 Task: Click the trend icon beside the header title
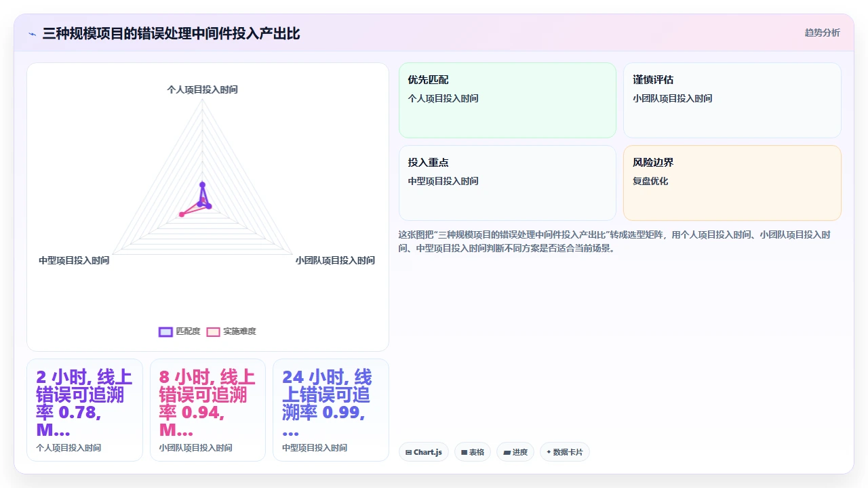click(x=32, y=34)
